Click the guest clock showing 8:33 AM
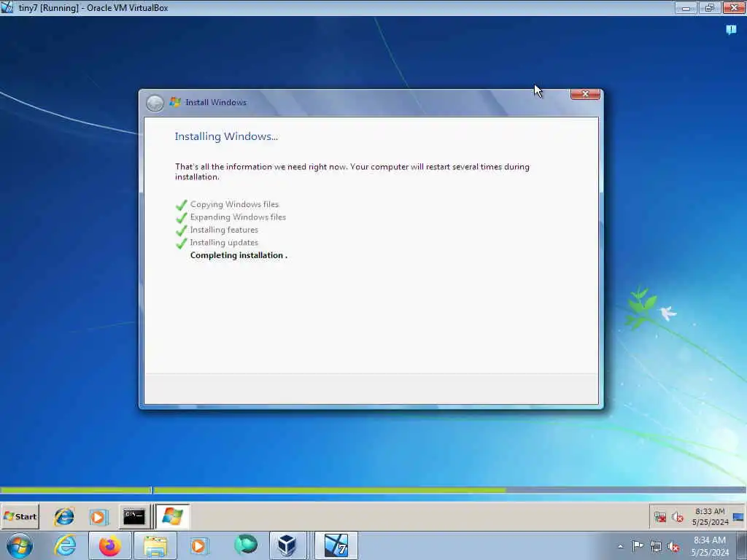 (x=710, y=517)
